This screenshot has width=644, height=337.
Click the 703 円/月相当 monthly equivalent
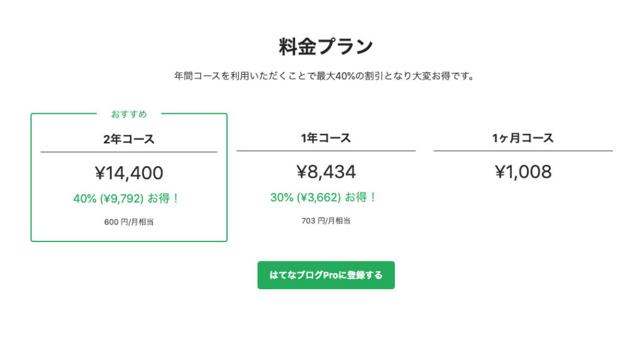[326, 220]
